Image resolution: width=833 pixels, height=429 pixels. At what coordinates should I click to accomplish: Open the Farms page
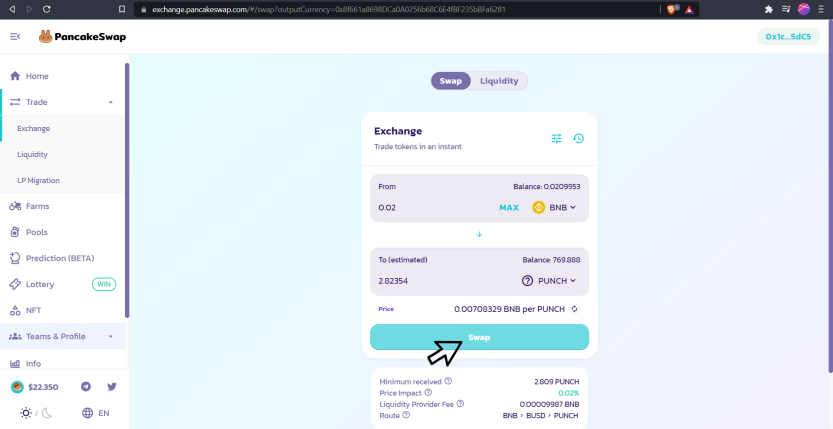[x=37, y=206]
